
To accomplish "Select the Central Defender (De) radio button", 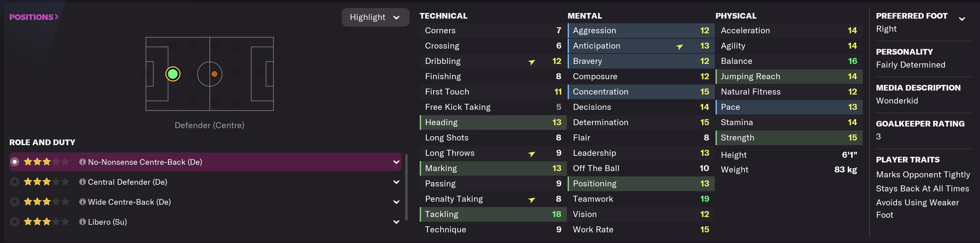I will click(x=14, y=182).
